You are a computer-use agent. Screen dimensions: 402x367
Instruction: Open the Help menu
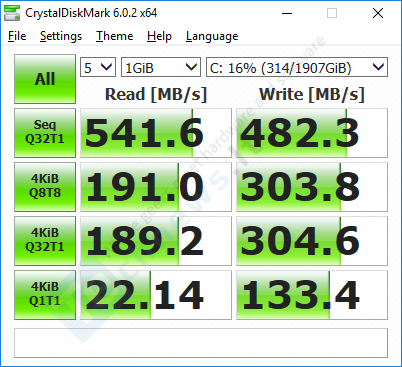(x=159, y=36)
